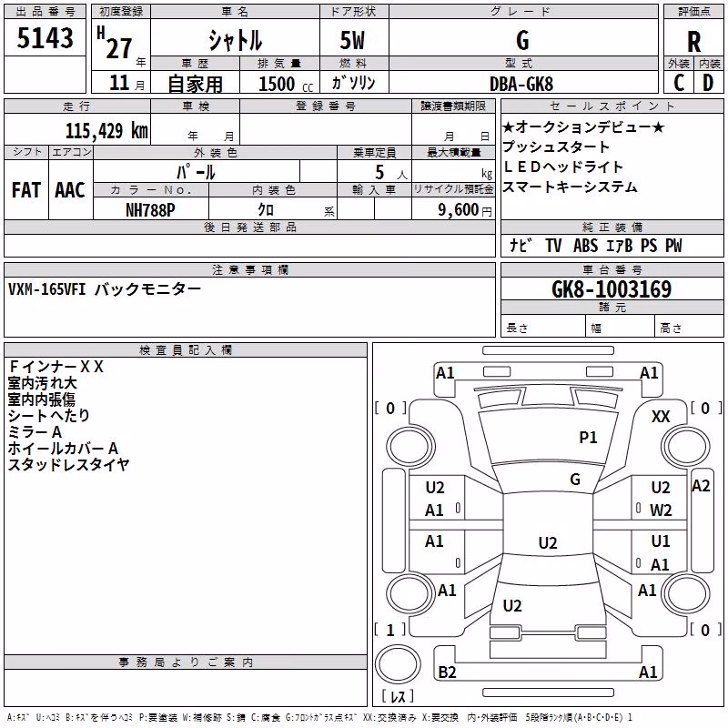Select the seating capacity 5 人

[x=391, y=172]
